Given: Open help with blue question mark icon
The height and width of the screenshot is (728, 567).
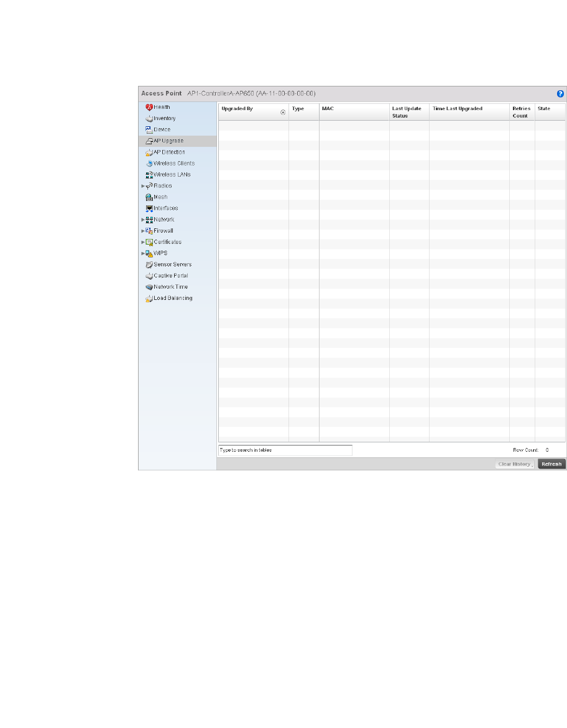Looking at the screenshot, I should click(560, 94).
